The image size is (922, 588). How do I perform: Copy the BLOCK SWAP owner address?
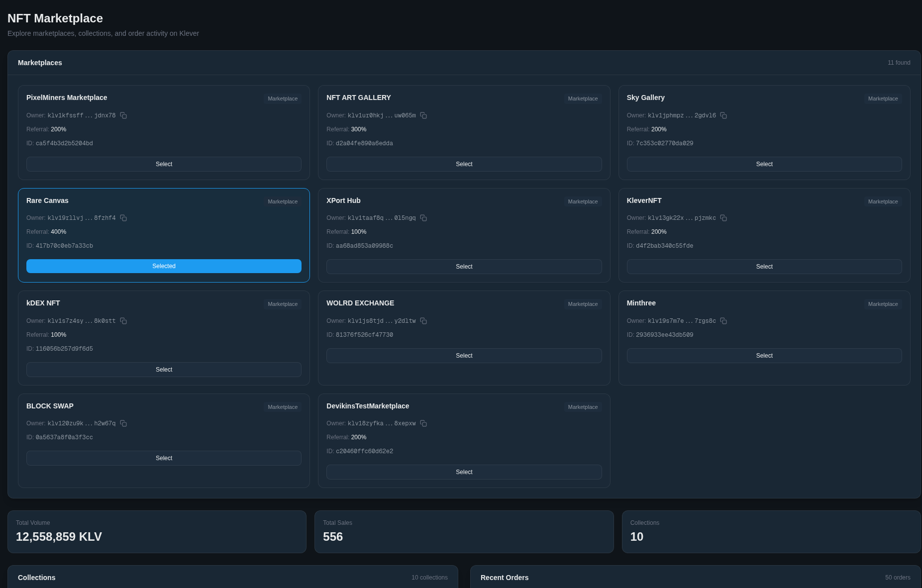point(123,423)
